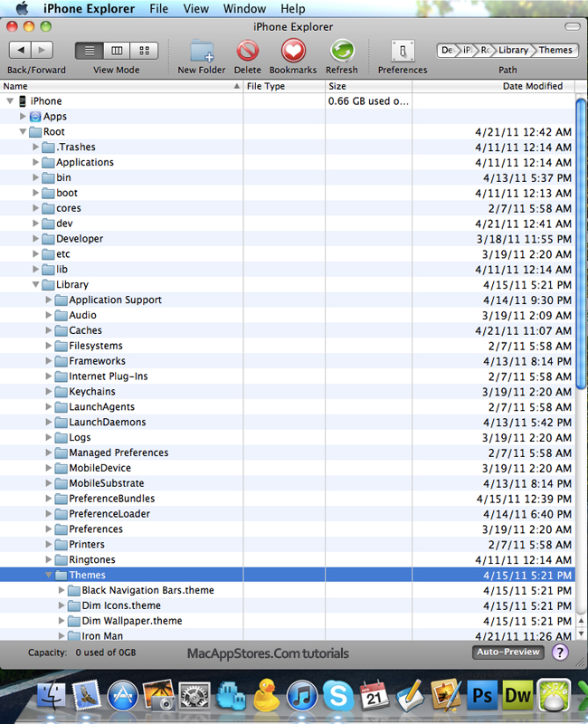This screenshot has height=724, width=588.
Task: Click the toolbar toggle pill button
Action: [573, 27]
